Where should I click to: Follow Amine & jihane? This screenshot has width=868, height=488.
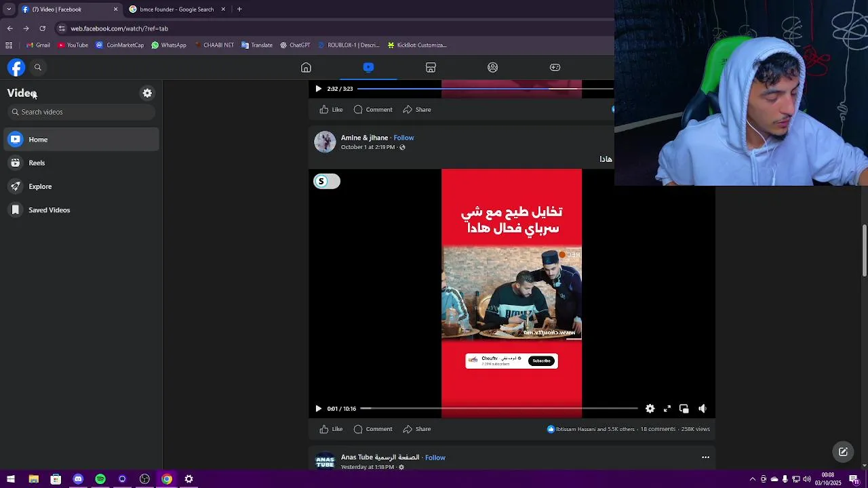[x=403, y=138]
